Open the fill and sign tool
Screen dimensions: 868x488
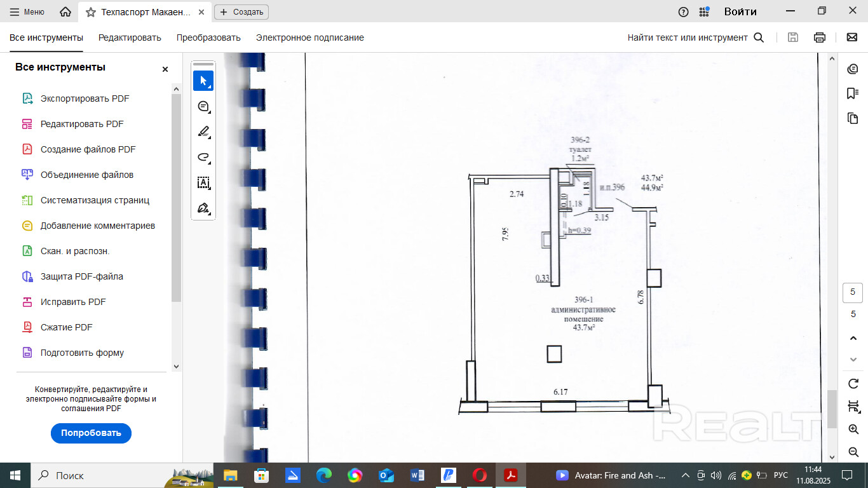pos(203,208)
